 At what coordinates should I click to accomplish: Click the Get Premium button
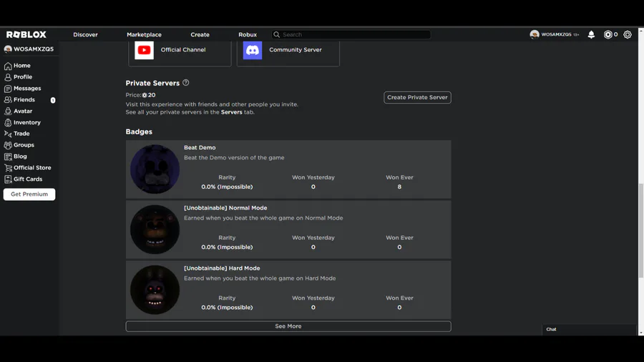(29, 194)
